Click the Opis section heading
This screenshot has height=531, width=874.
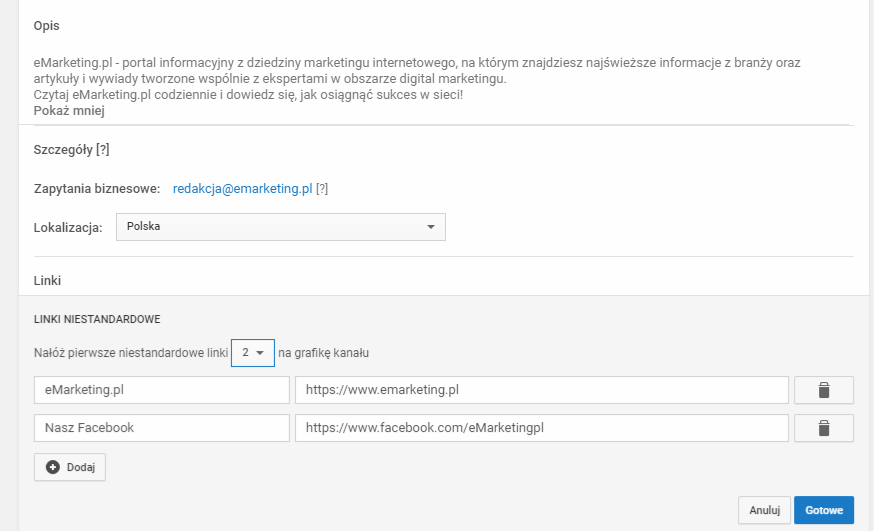tap(46, 25)
